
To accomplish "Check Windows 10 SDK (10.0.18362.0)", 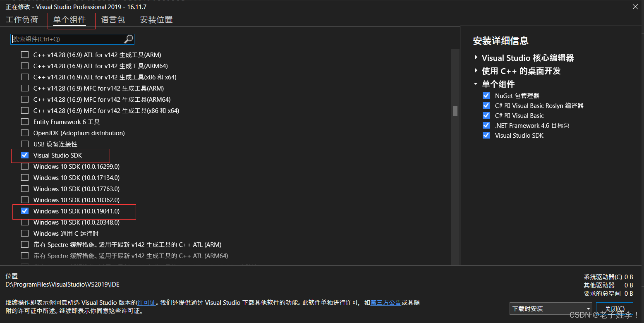I will tap(25, 200).
